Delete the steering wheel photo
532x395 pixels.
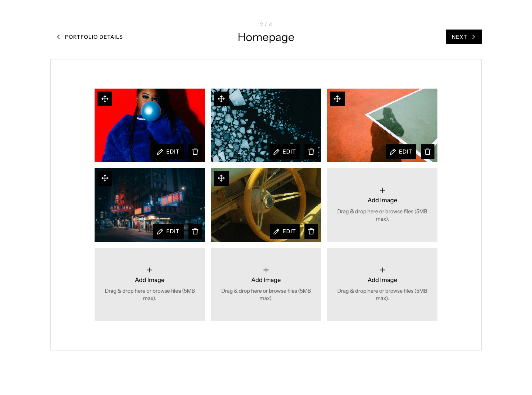click(311, 231)
